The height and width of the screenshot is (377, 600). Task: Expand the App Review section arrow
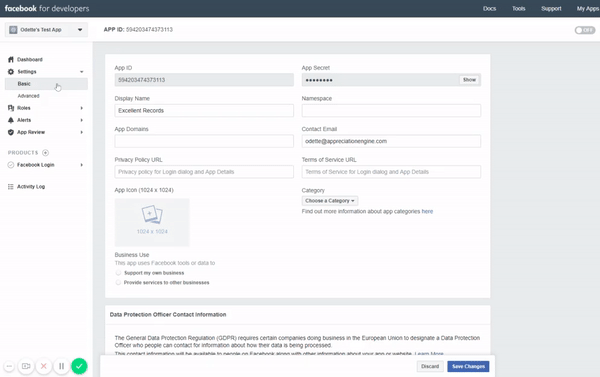[82, 132]
